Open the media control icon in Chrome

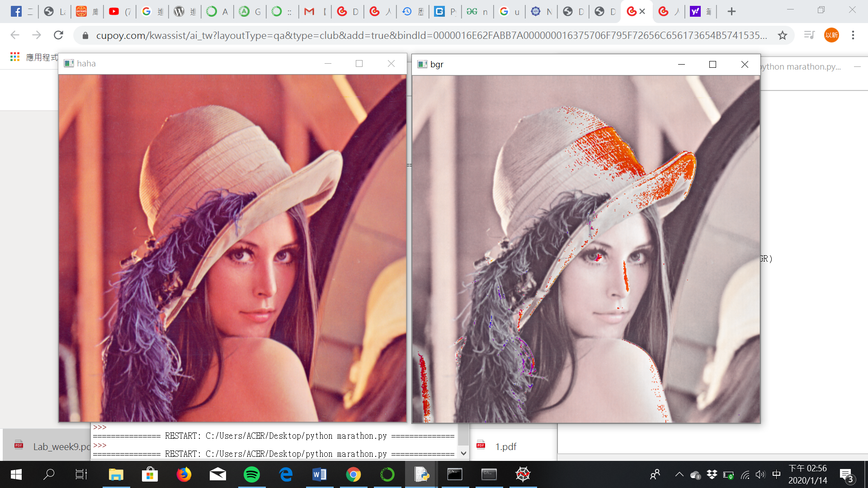point(809,35)
